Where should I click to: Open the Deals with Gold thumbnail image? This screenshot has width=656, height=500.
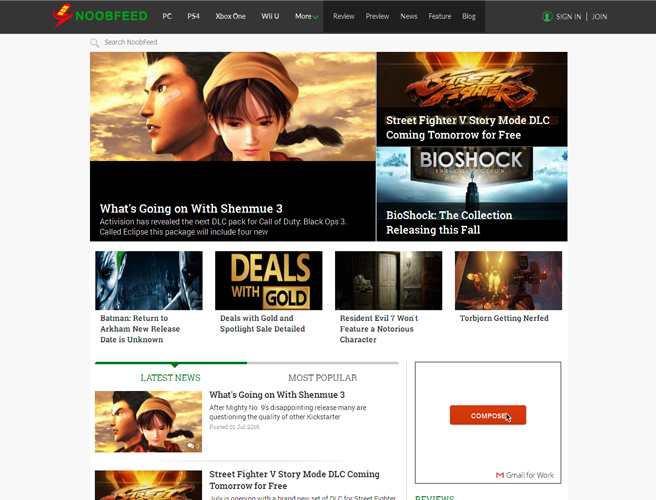coord(269,280)
